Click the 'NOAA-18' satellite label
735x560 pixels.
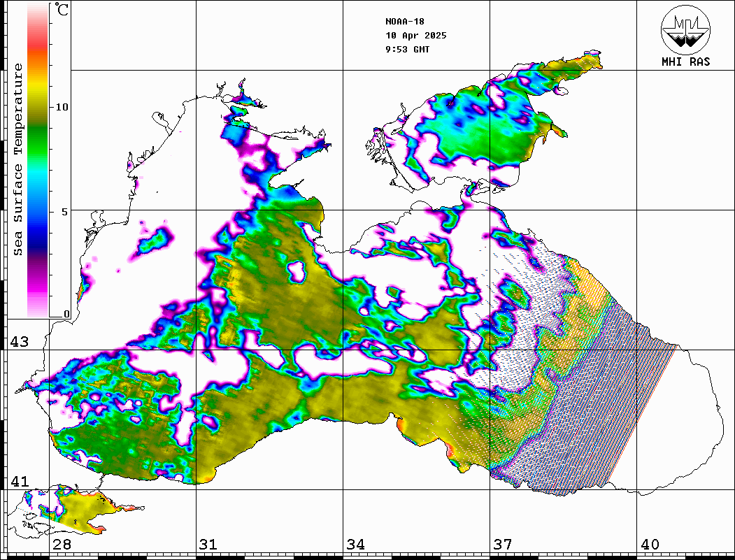point(405,22)
